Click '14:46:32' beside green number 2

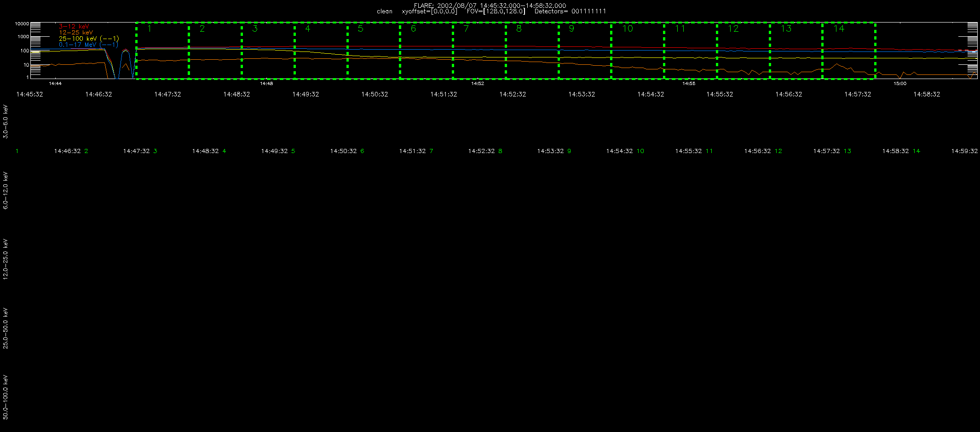click(x=67, y=151)
